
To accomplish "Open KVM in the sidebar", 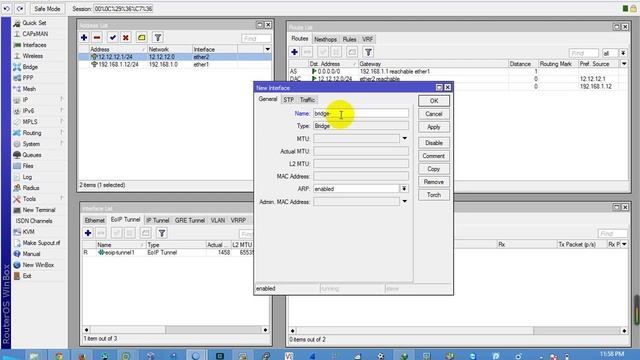I will 29,232.
